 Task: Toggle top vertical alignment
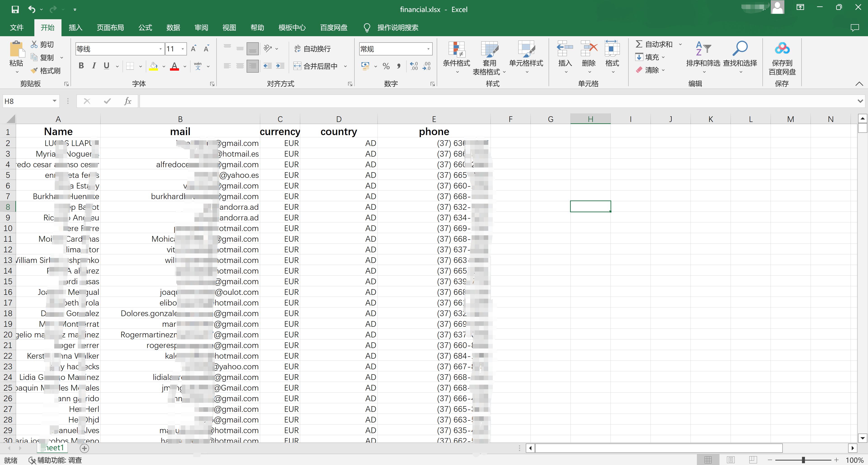tap(227, 49)
